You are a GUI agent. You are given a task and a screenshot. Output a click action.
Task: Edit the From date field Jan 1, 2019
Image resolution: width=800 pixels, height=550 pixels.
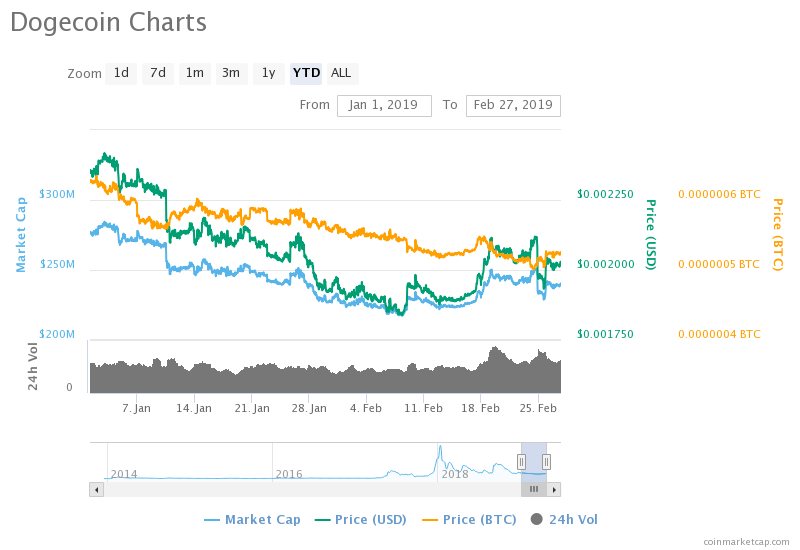[384, 106]
